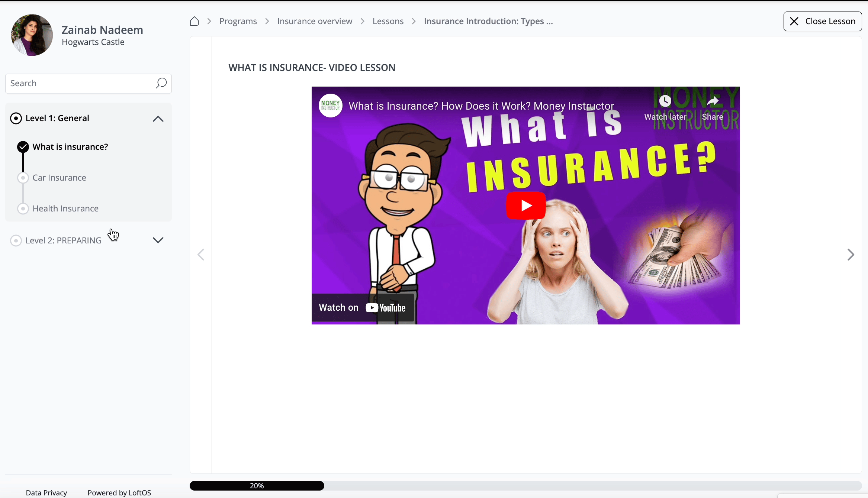Click the Share arrow icon

coord(712,101)
